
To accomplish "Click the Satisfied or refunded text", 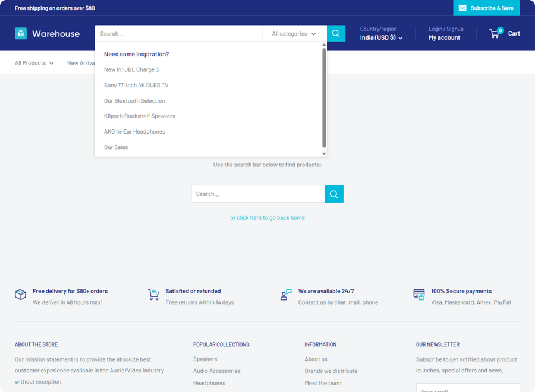I will [193, 291].
